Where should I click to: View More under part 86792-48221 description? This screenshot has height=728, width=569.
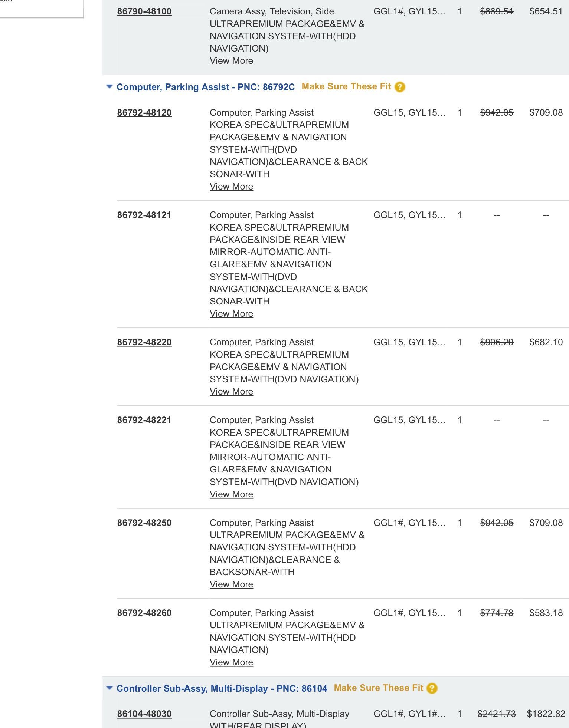click(x=231, y=494)
